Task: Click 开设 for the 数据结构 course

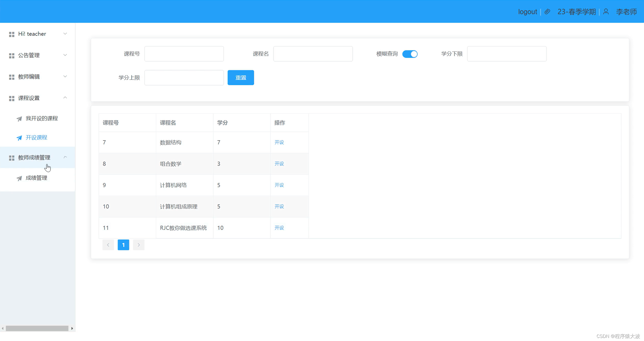Action: [279, 142]
